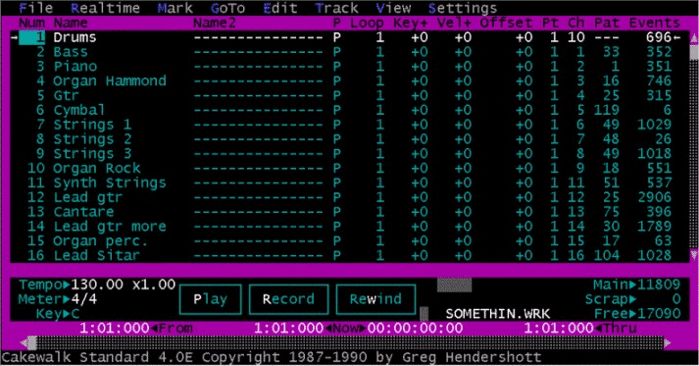Click scroll-down arrow of track list scrollbar
This screenshot has height=366, width=699.
point(694,255)
